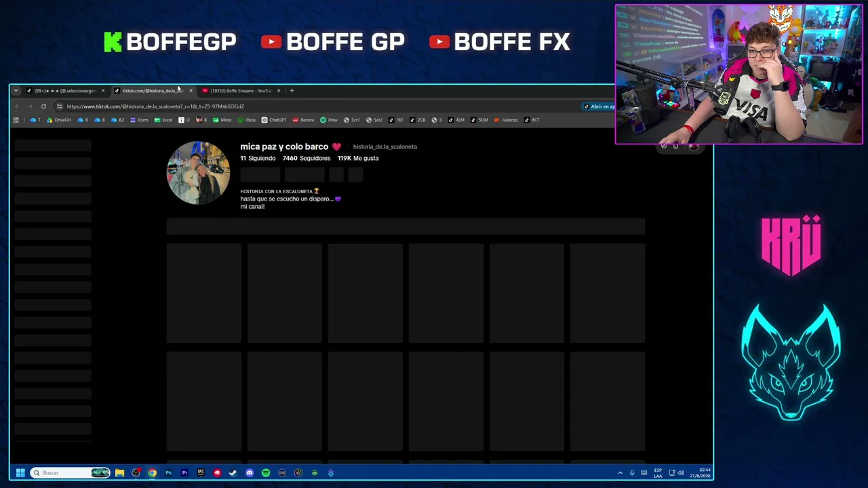
Task: Open the 2CB TikTok bookmark
Action: click(x=418, y=120)
